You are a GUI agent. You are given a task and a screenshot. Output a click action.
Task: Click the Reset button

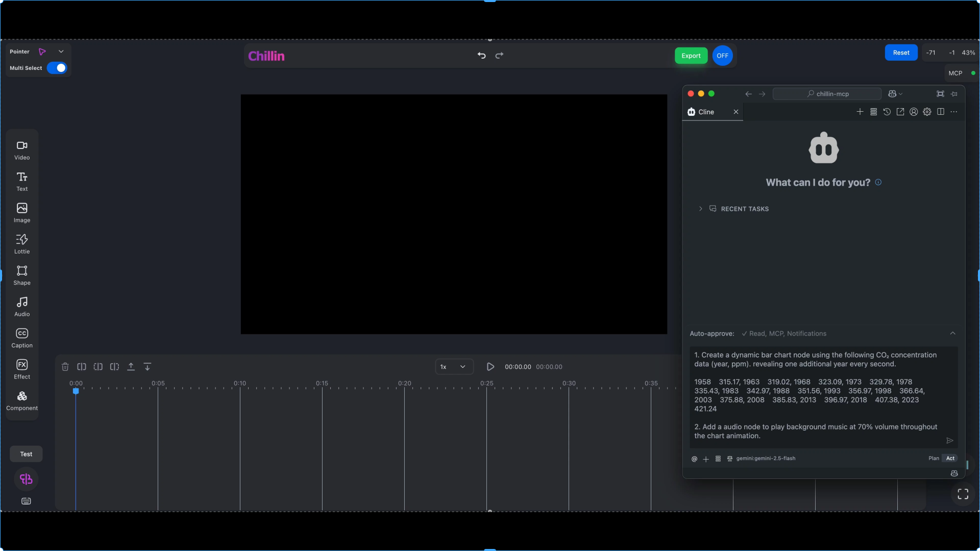tap(901, 53)
